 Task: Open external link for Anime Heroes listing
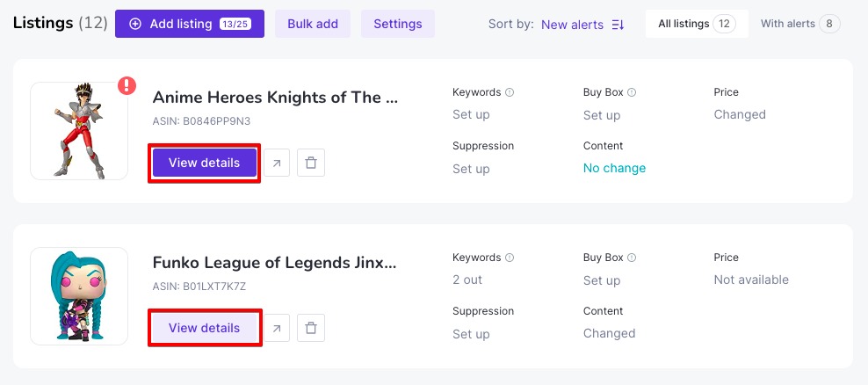tap(277, 163)
